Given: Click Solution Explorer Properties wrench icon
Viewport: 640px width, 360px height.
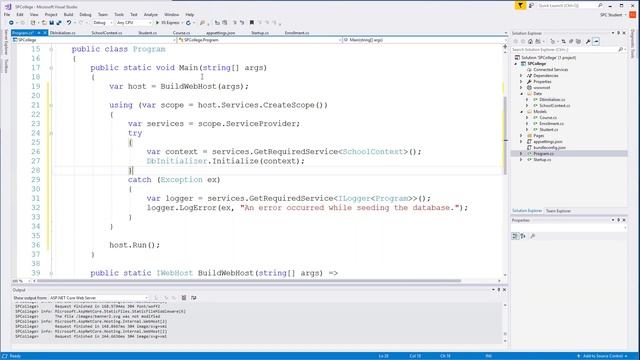Looking at the screenshot, I should (x=588, y=41).
